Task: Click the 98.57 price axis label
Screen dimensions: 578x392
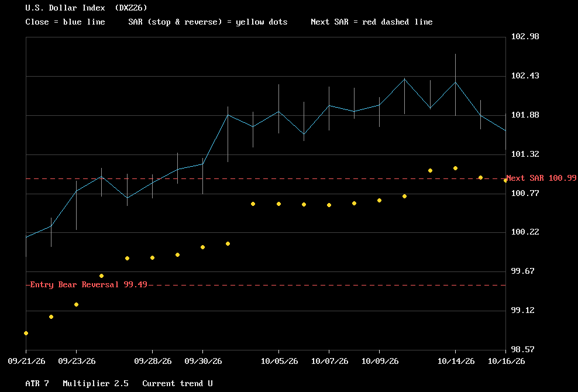Action: (522, 350)
